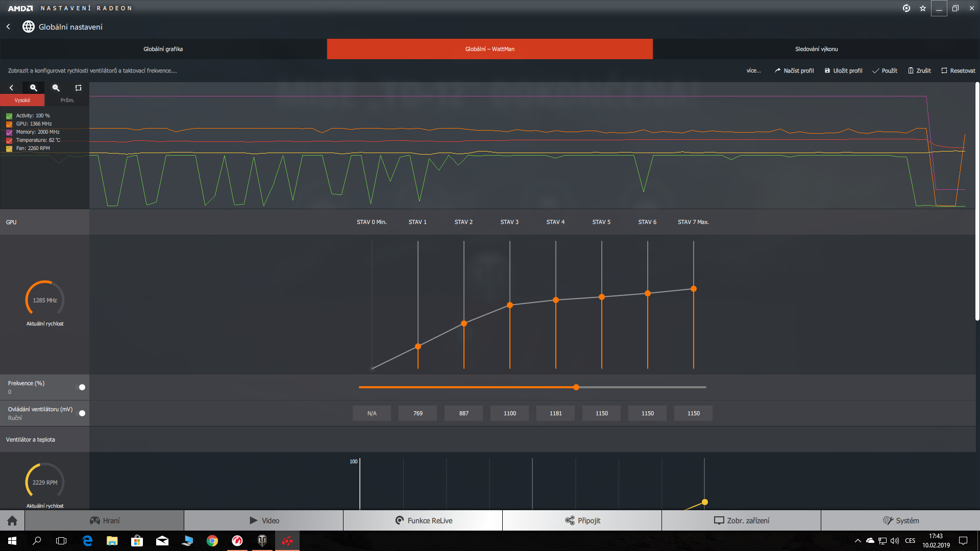Zoom in on the performance graph
The image size is (980, 551).
34,88
